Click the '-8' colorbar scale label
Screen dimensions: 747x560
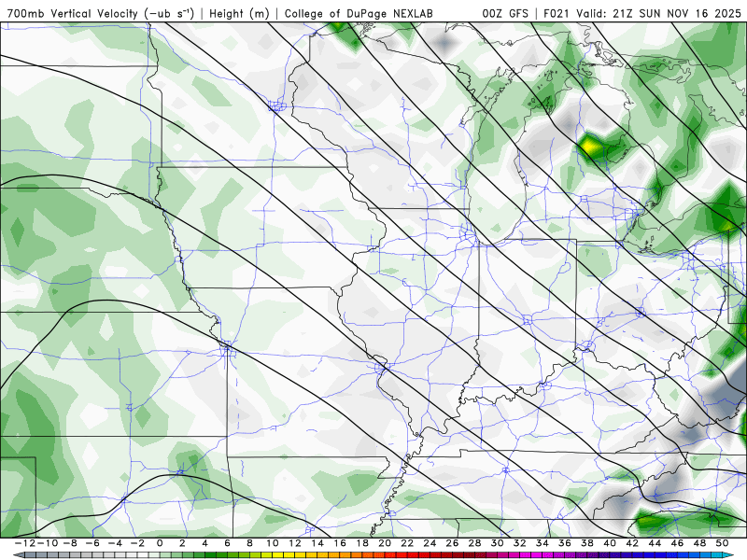click(x=69, y=543)
